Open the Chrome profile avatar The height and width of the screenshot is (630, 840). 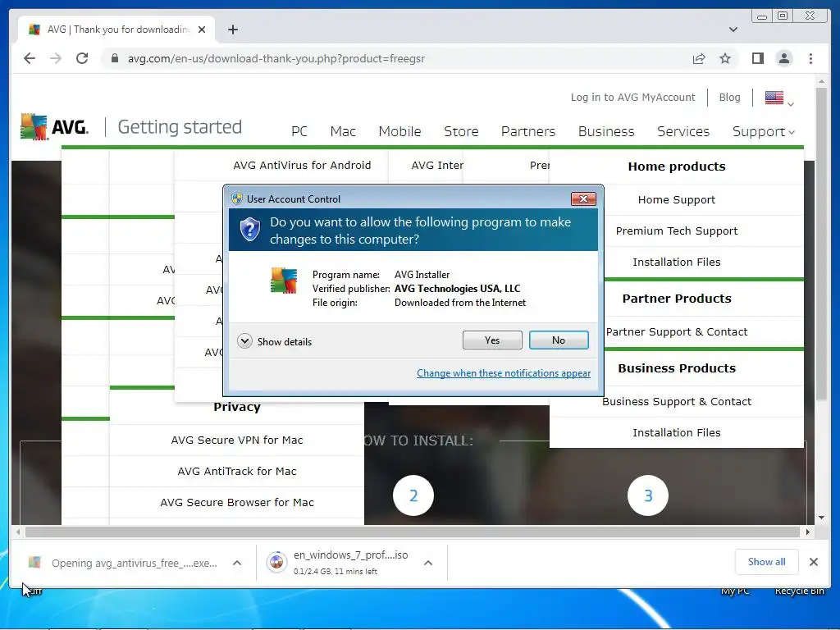(783, 58)
